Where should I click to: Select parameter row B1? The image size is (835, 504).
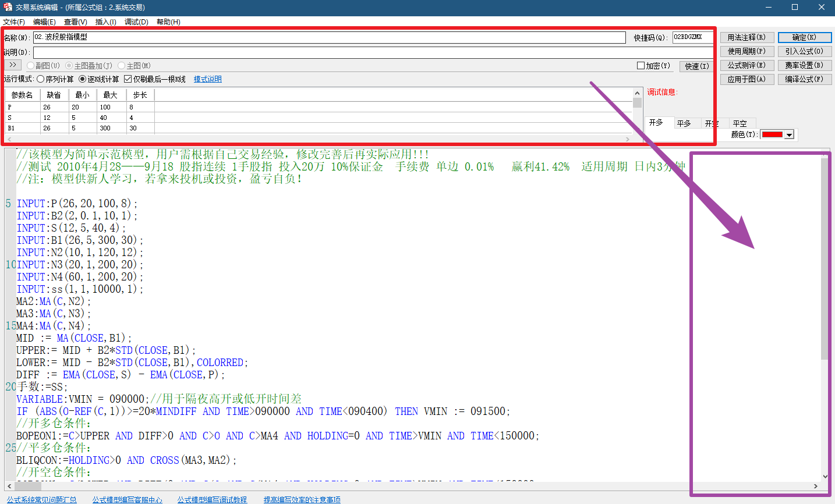pyautogui.click(x=319, y=128)
